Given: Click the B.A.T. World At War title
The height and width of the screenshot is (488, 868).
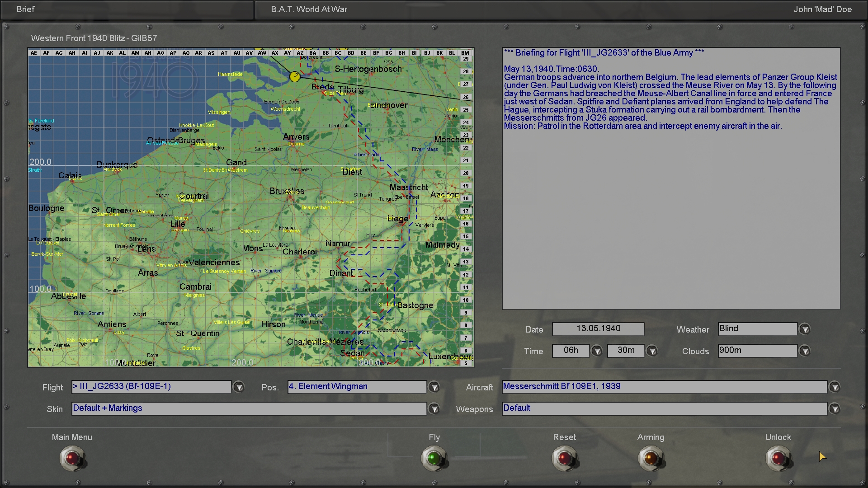Looking at the screenshot, I should point(309,9).
